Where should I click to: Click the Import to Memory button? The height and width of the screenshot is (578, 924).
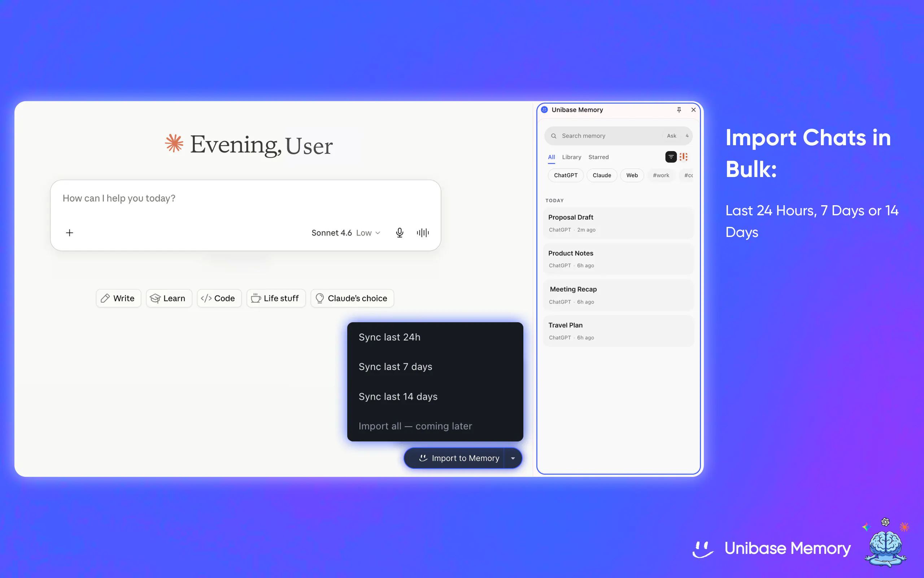454,458
